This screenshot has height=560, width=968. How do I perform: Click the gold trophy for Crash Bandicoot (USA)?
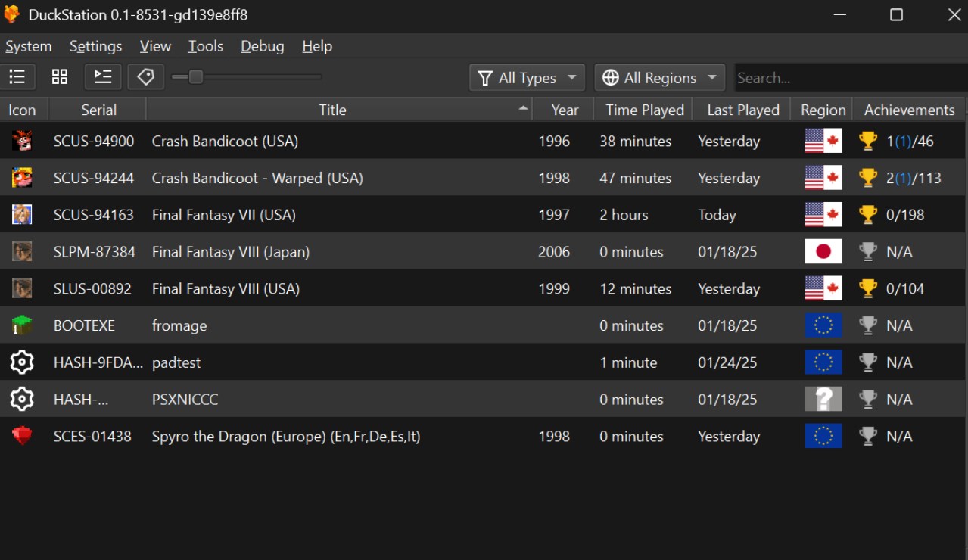point(868,141)
